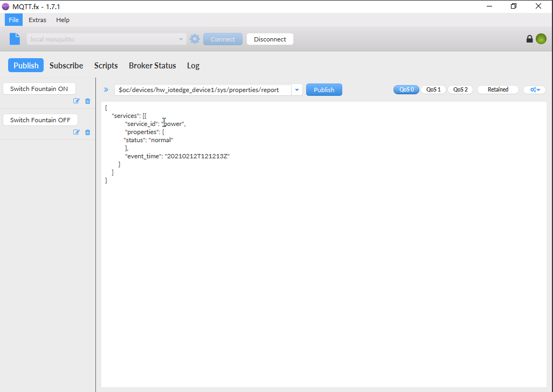Click the new connection profile file icon

coord(15,39)
